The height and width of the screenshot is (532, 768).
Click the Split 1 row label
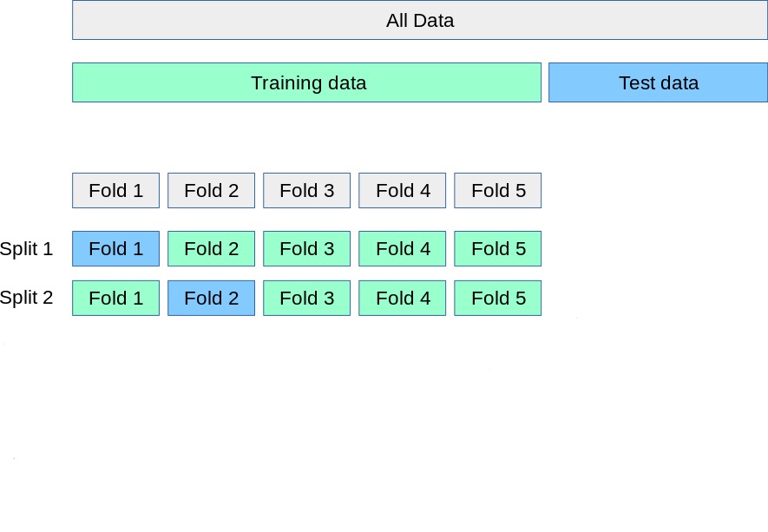point(26,249)
